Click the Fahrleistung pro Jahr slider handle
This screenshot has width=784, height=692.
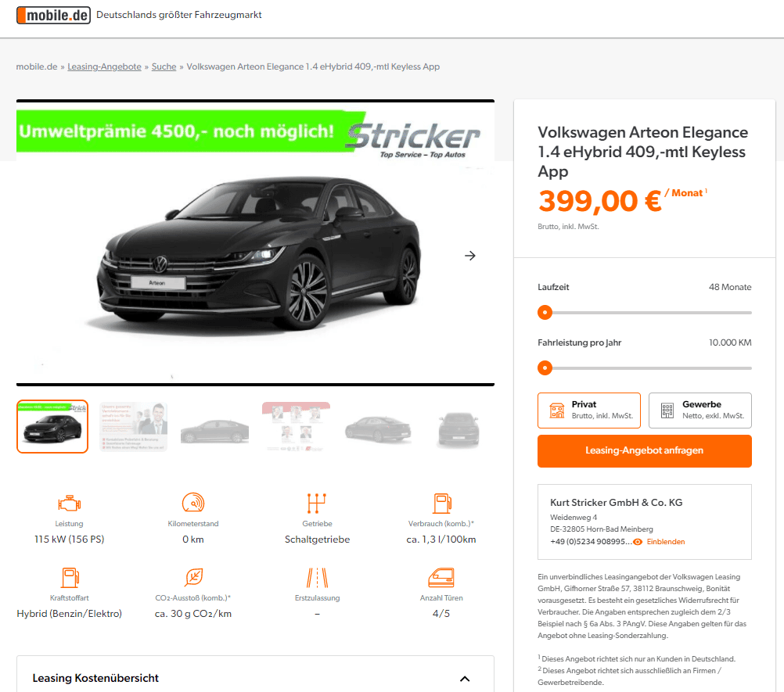[x=545, y=368]
